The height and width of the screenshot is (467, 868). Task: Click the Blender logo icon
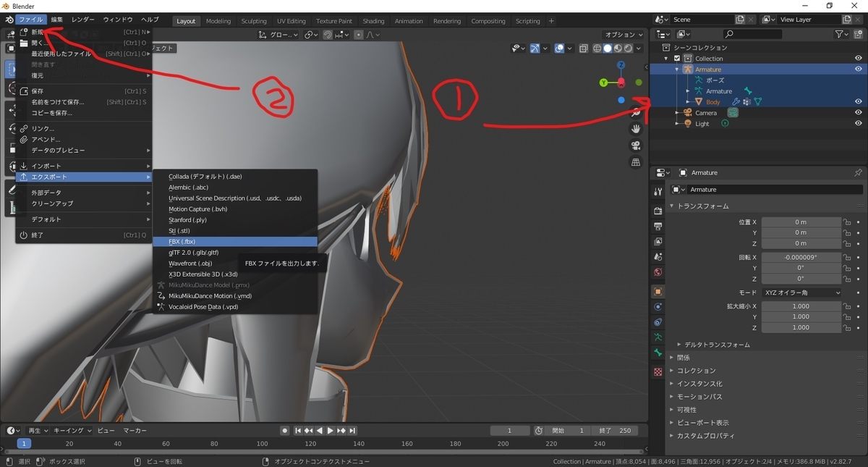pyautogui.click(x=8, y=20)
